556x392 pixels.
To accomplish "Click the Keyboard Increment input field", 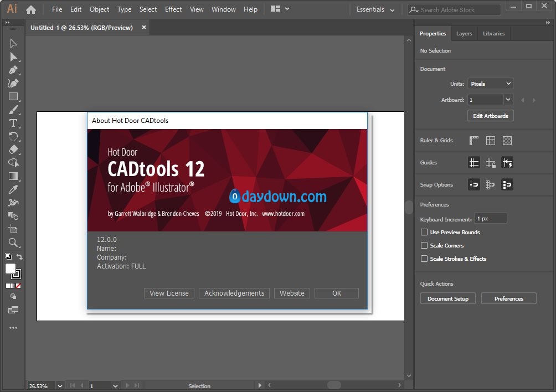I will tap(491, 219).
